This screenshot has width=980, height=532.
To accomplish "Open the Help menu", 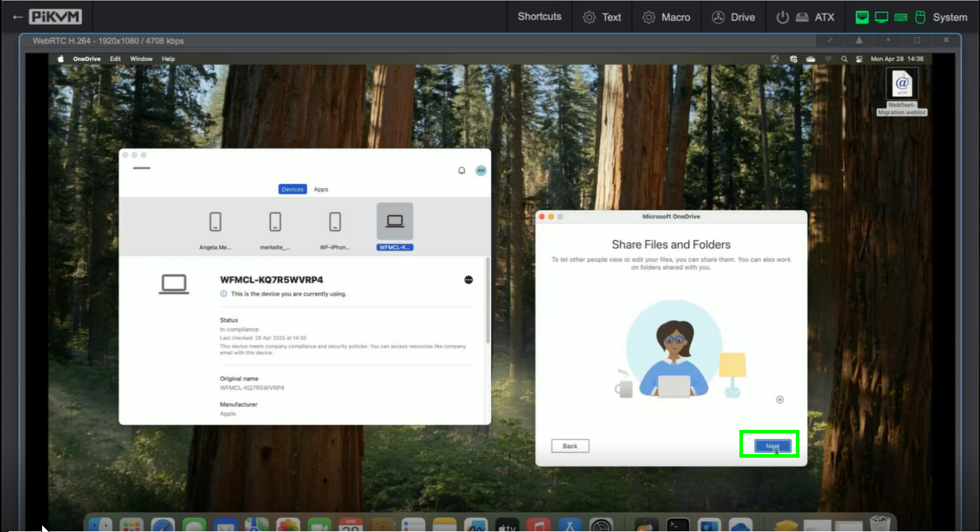I will click(x=168, y=59).
